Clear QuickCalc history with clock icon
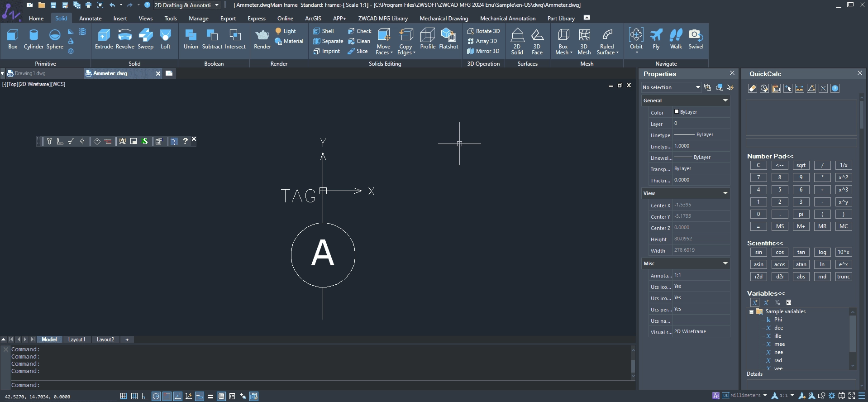 point(764,88)
